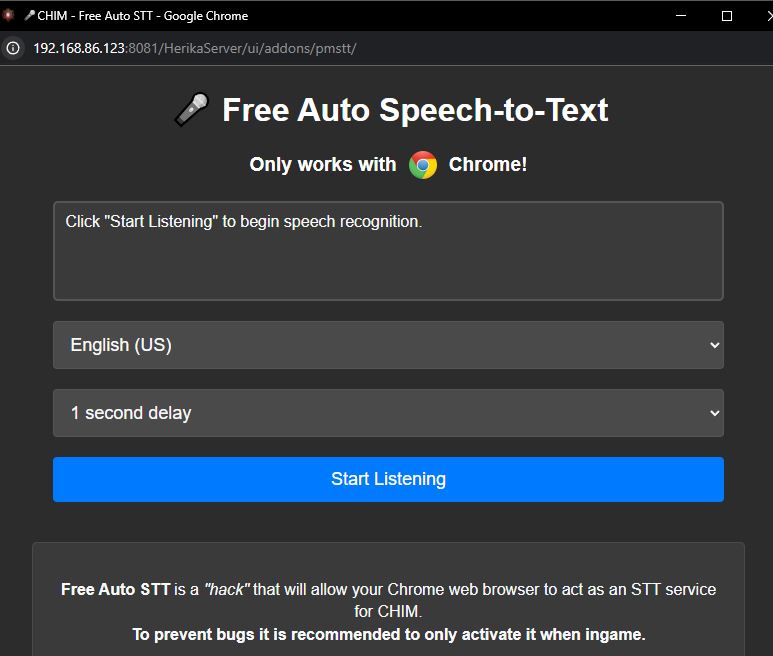Click the "Only works with" text
This screenshot has width=773, height=656.
pos(322,165)
